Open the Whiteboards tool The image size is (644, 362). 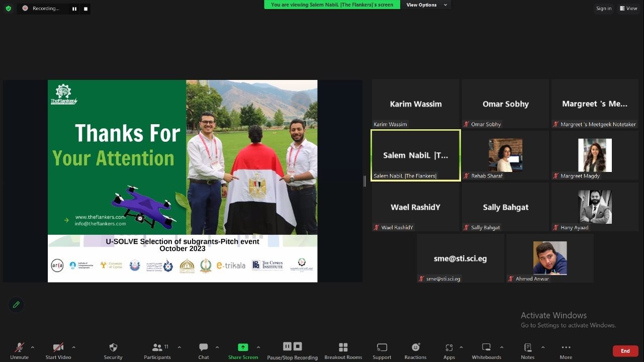point(486,347)
